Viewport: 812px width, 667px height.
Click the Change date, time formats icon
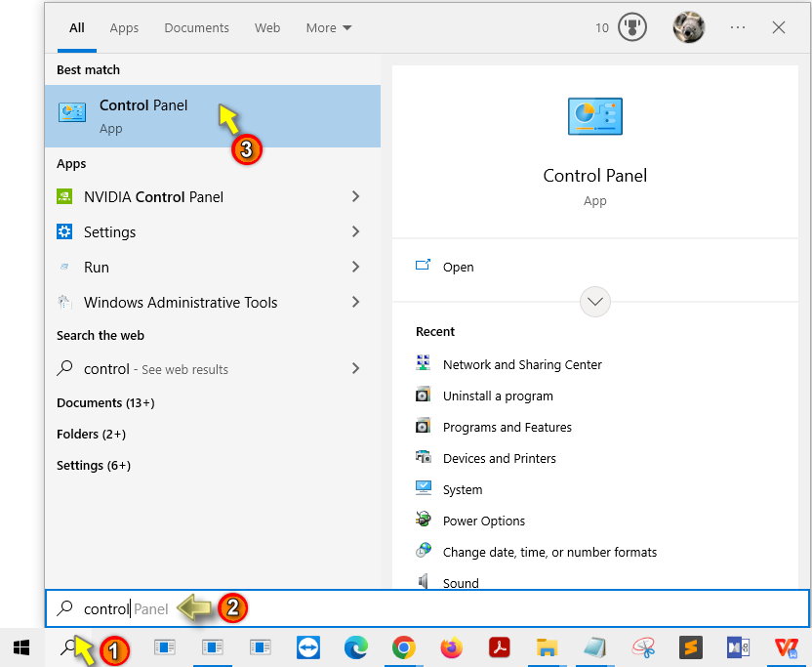pos(424,551)
